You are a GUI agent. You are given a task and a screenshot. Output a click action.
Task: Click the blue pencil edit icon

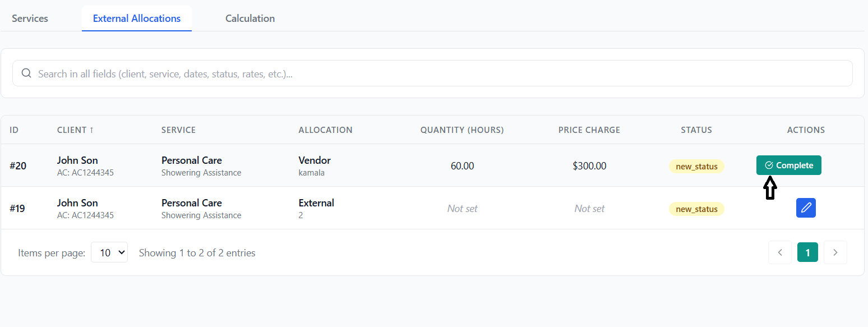[806, 208]
